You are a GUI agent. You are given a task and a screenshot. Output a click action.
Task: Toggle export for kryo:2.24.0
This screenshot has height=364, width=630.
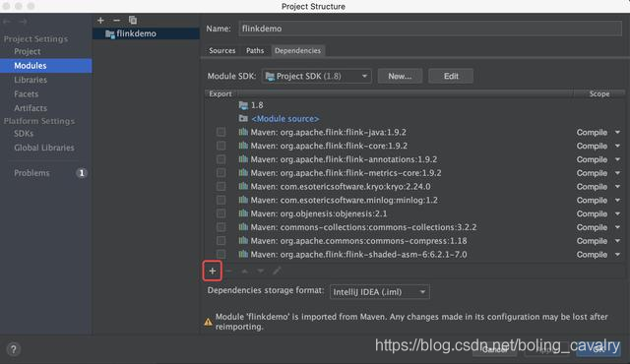click(x=220, y=187)
